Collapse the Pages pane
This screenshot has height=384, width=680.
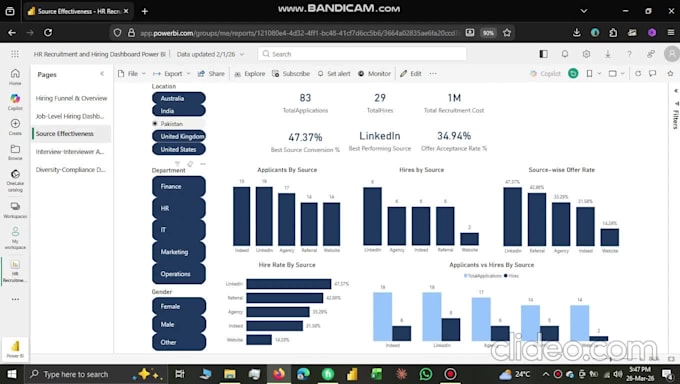pos(102,74)
